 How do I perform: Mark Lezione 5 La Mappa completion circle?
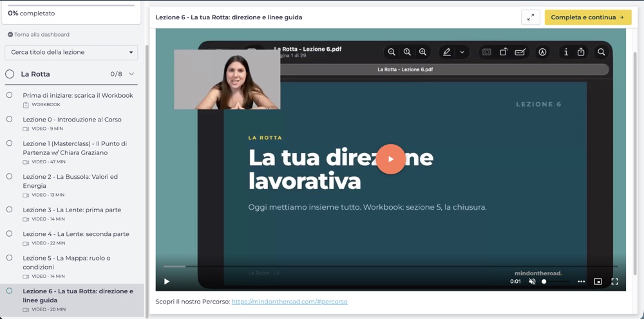[9, 257]
